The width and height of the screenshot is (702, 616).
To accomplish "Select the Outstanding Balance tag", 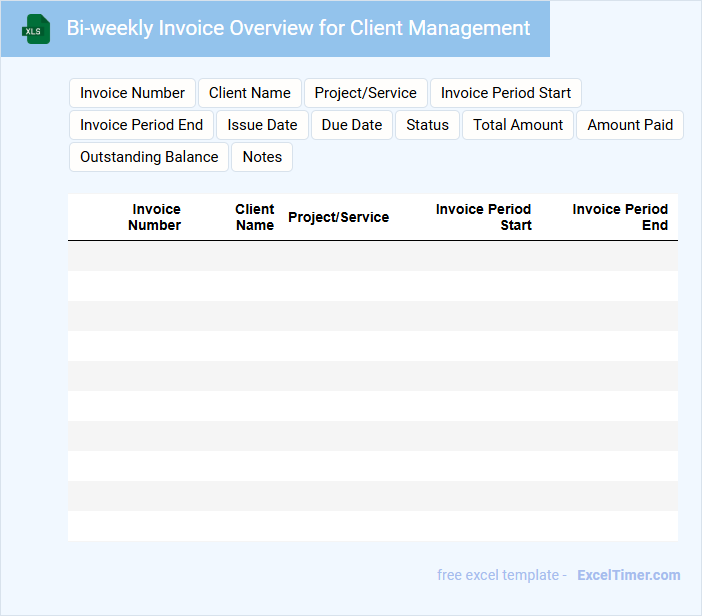I will (x=149, y=157).
